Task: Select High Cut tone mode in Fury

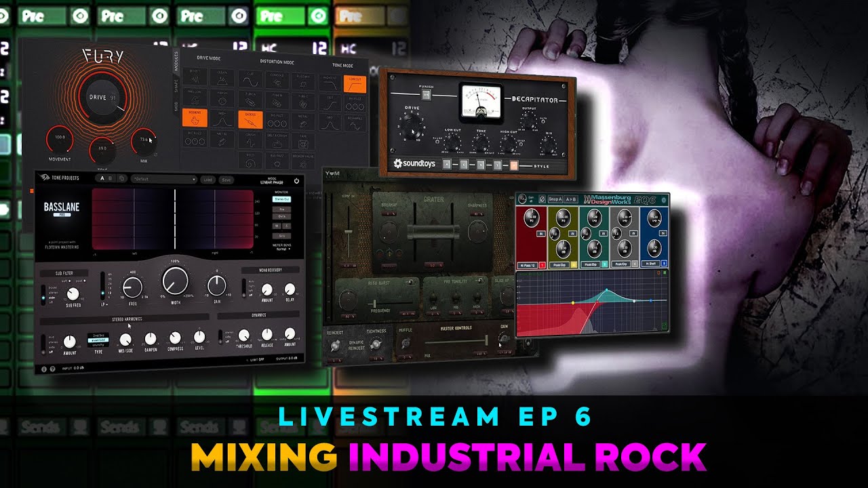Action: [x=330, y=83]
